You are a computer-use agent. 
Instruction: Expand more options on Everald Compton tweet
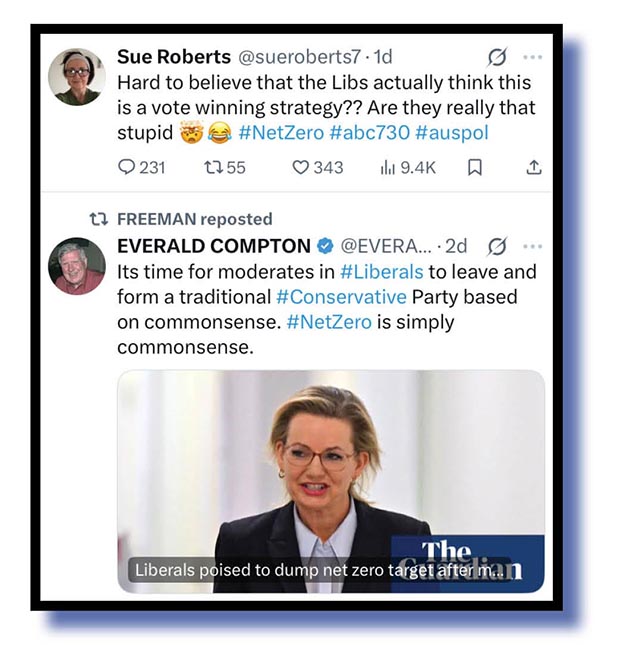tap(533, 246)
